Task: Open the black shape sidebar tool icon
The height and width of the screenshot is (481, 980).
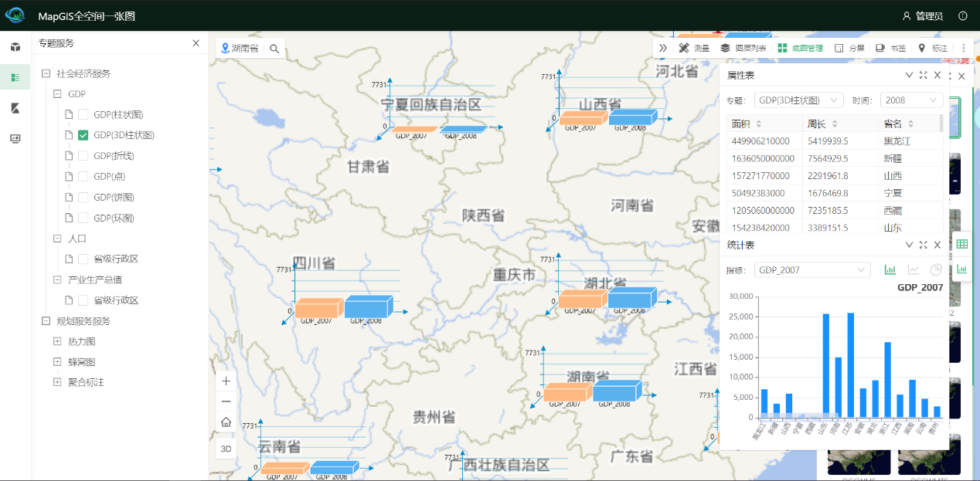Action: click(x=15, y=108)
